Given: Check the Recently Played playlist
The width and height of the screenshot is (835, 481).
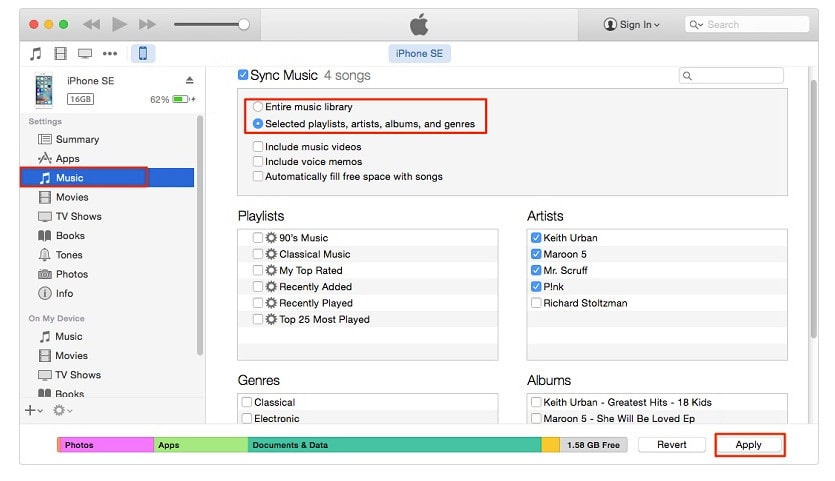Looking at the screenshot, I should [x=258, y=303].
